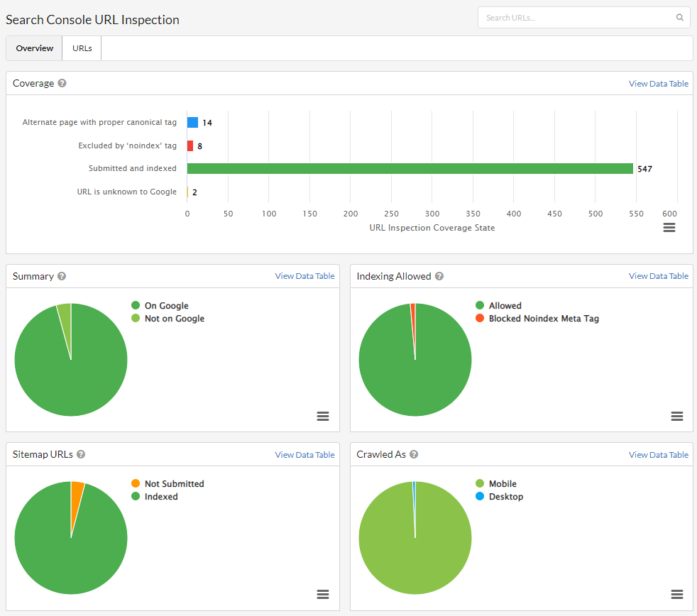Open the Coverage View Data Table link
Viewport: 697px width, 616px height.
tap(658, 83)
